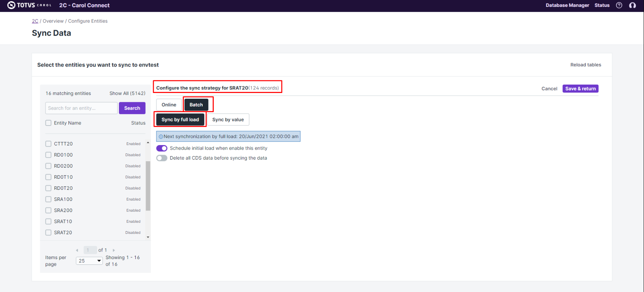Select the Sync by value option
Viewport: 644px width, 292px height.
tap(228, 120)
